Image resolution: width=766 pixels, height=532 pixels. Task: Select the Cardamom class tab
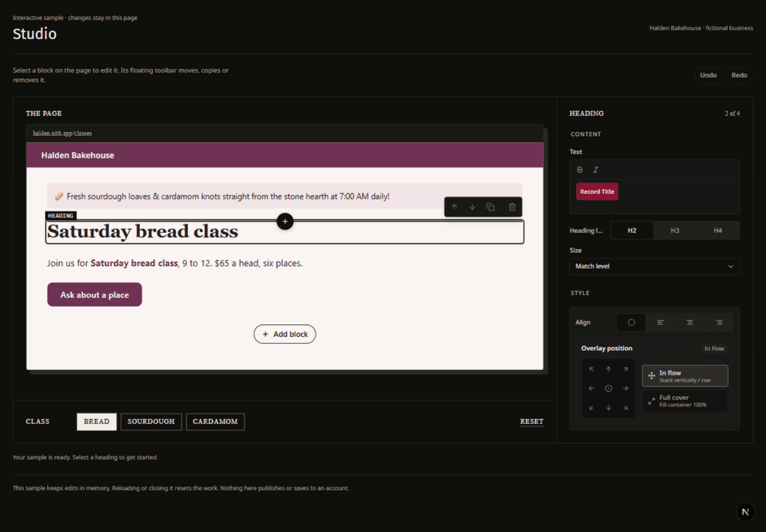(215, 422)
